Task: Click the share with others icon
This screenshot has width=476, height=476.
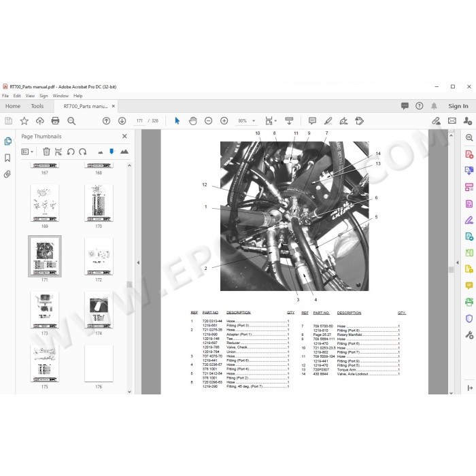Action: [x=468, y=121]
